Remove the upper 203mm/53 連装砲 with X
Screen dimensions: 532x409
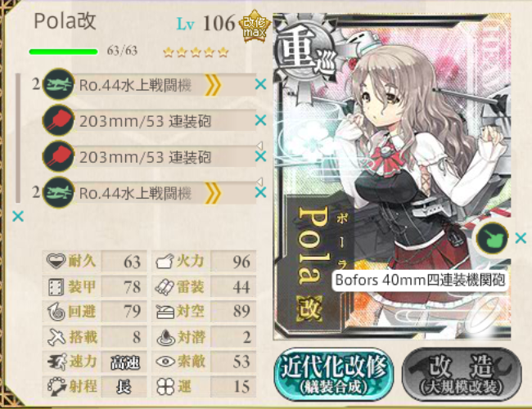pos(260,120)
